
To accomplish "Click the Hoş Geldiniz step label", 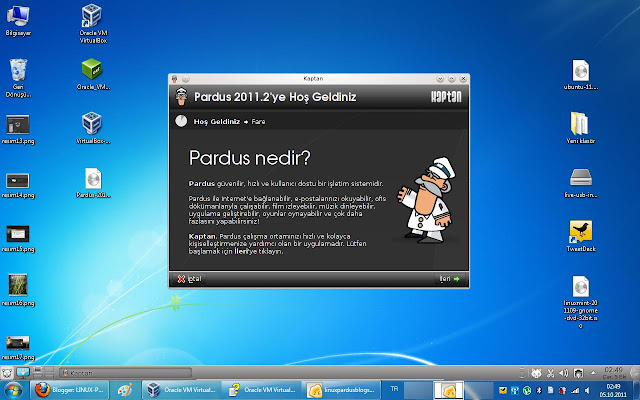I will click(217, 122).
